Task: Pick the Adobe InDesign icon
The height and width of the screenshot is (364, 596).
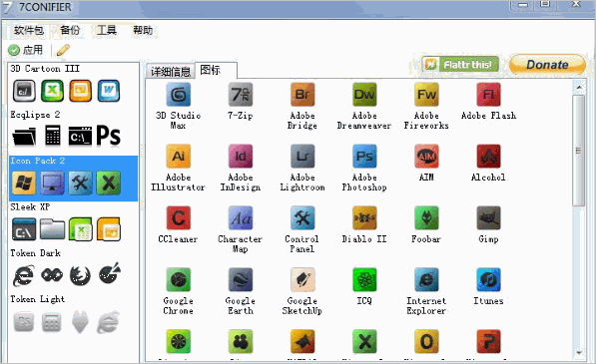Action: point(241,156)
